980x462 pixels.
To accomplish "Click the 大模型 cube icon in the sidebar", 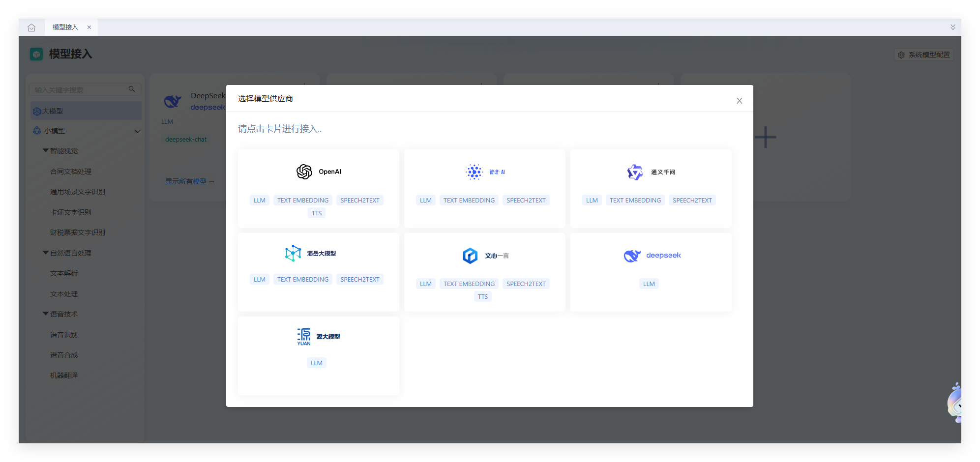I will coord(37,111).
